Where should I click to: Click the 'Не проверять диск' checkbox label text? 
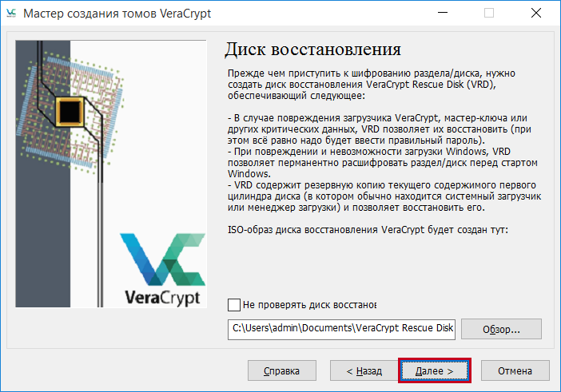pos(309,304)
